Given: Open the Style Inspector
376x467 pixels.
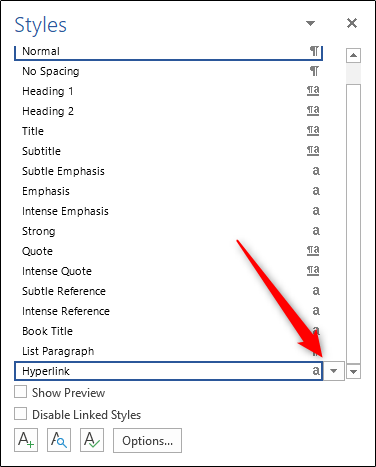Looking at the screenshot, I should [59, 440].
